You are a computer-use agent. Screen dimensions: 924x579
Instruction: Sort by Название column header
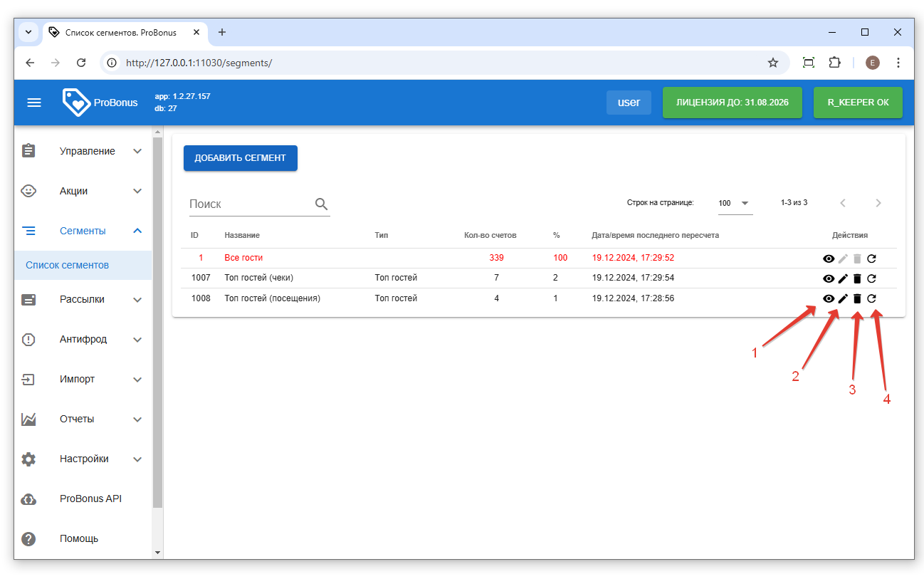[x=242, y=235]
